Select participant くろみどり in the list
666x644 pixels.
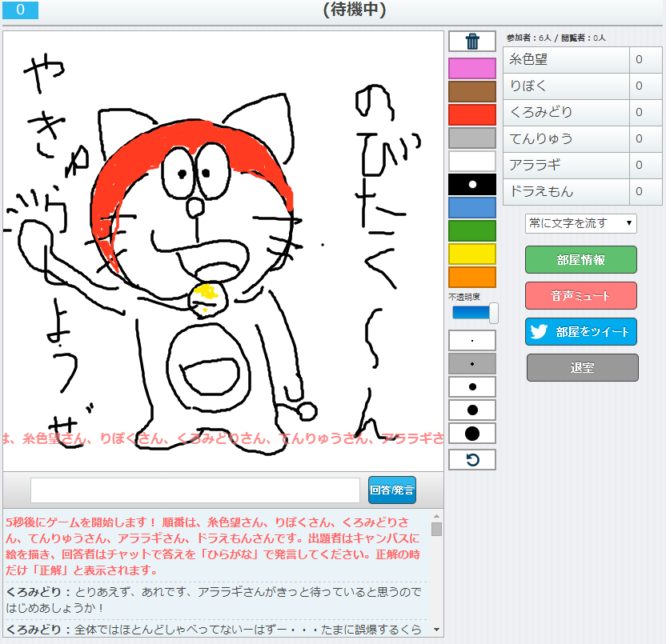(582, 113)
